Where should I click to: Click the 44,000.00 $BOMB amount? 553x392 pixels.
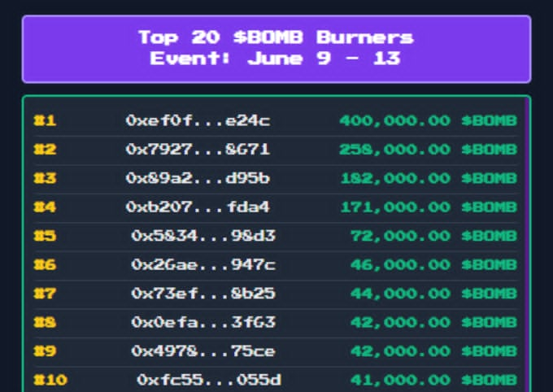point(433,294)
